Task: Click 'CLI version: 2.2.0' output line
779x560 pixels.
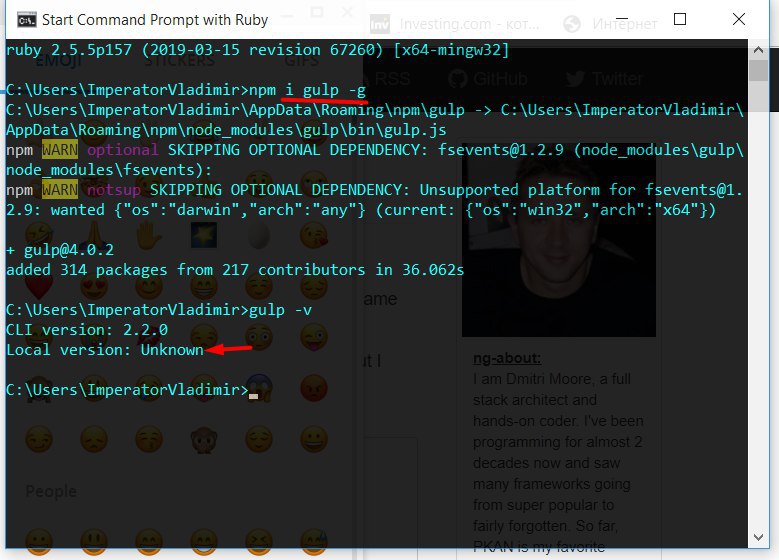Action: tap(87, 329)
